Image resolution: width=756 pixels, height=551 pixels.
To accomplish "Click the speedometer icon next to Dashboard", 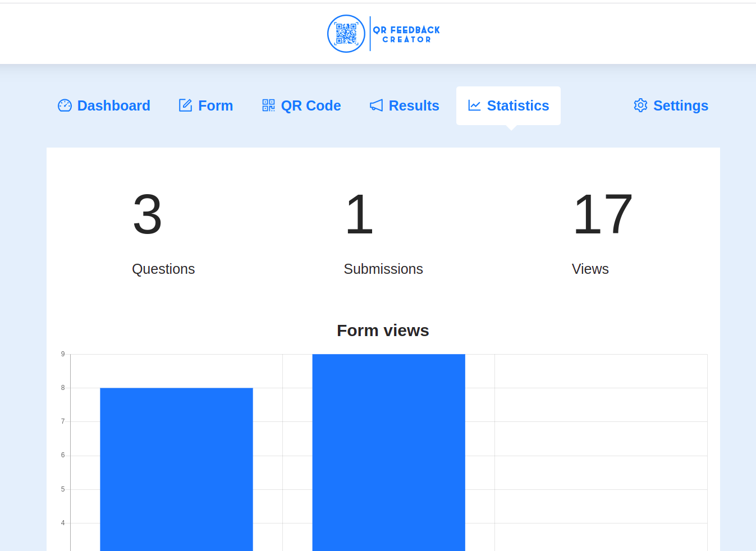I will (66, 105).
